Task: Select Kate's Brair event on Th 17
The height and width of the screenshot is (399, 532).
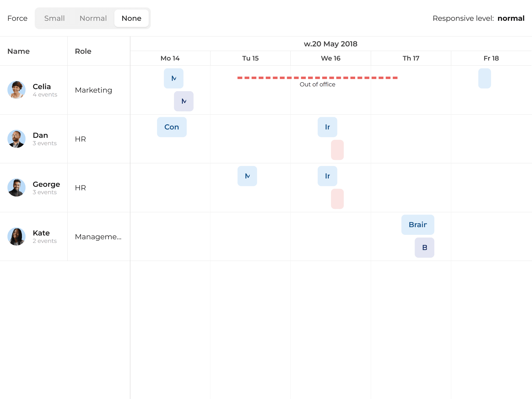Action: click(417, 224)
